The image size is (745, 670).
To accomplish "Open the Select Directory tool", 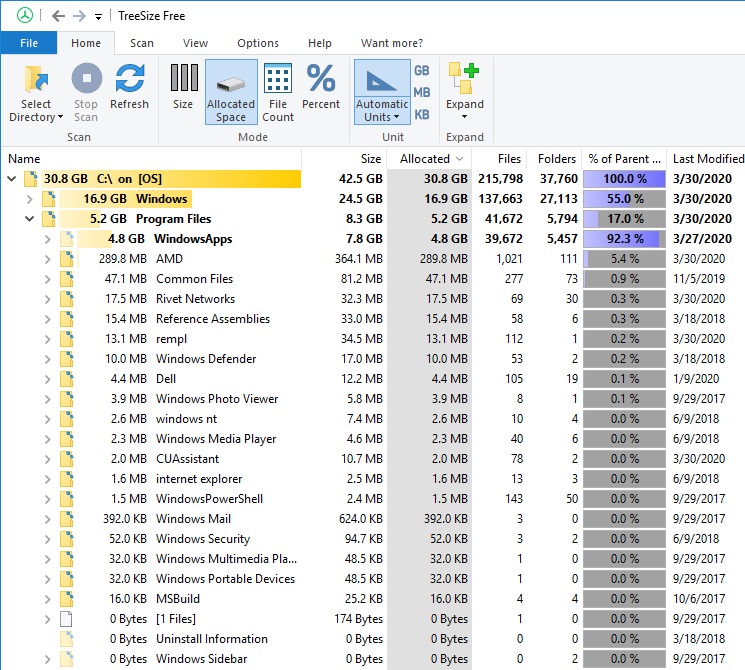I will 36,93.
